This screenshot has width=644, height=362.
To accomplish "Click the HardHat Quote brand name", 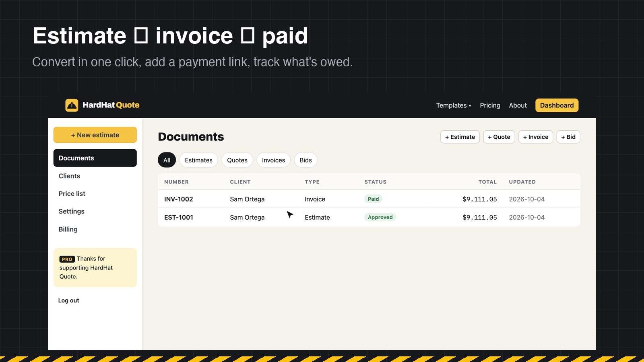I will 111,105.
